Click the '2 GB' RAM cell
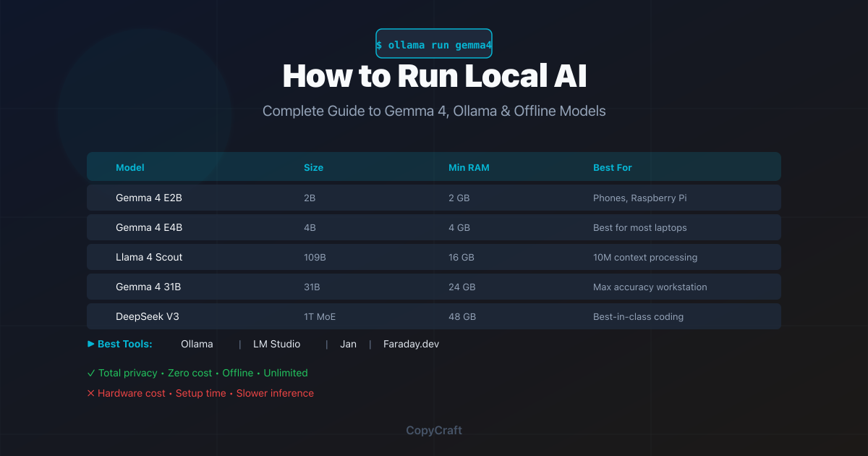 click(459, 198)
